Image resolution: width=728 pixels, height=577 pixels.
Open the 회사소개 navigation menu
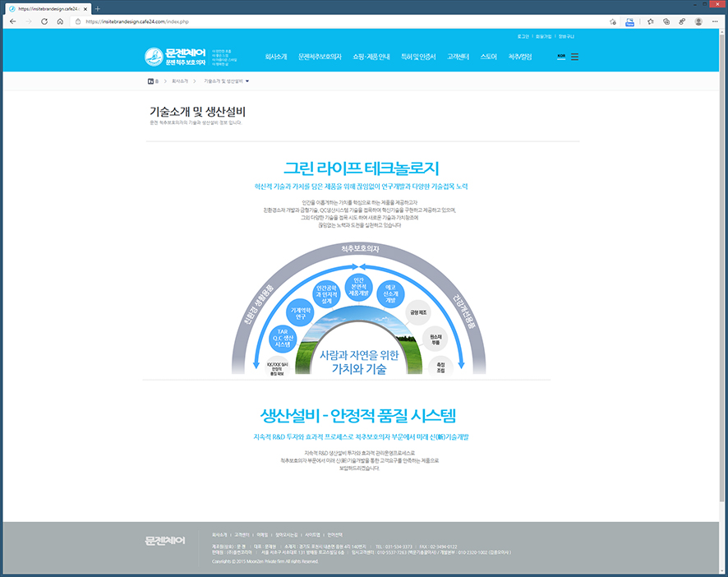[276, 57]
